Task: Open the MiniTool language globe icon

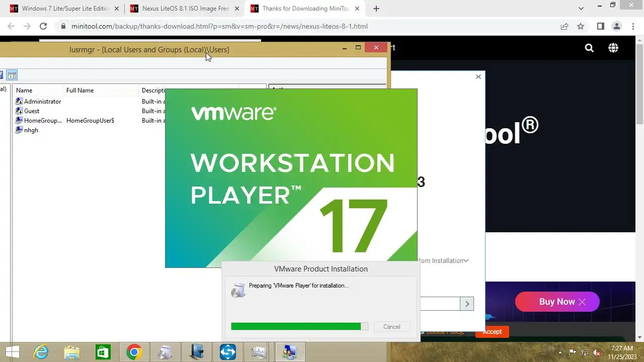Action: click(x=613, y=48)
